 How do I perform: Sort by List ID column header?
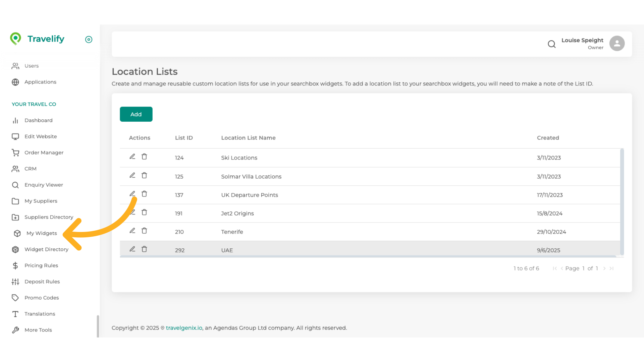pyautogui.click(x=184, y=138)
